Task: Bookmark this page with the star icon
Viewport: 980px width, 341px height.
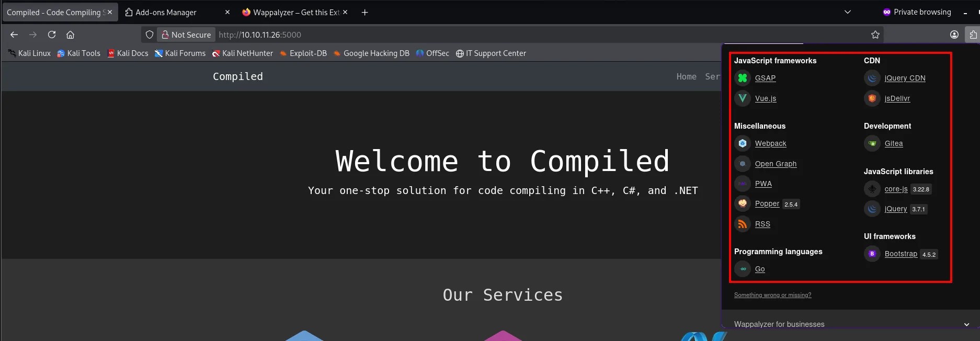Action: [875, 35]
